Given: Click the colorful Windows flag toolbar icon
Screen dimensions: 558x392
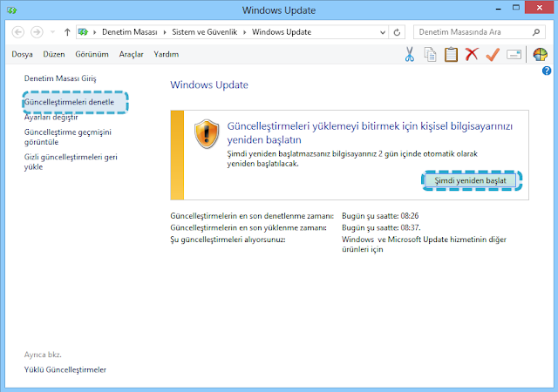Looking at the screenshot, I should coord(540,54).
